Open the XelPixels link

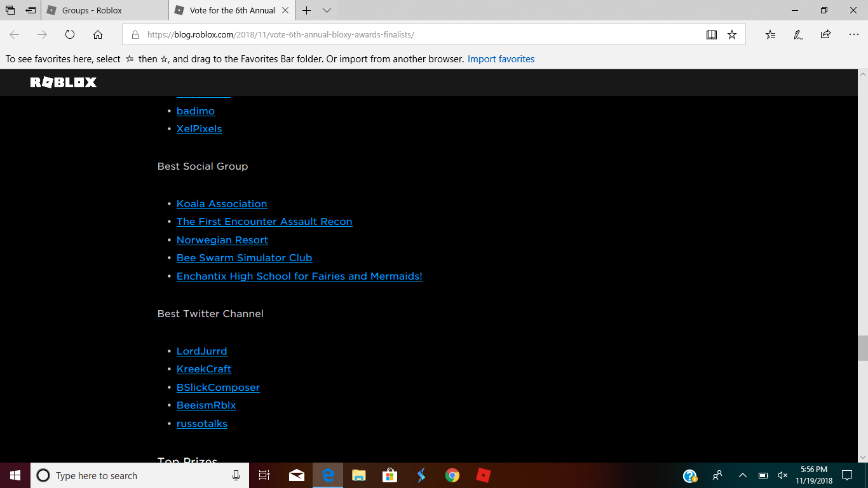200,129
